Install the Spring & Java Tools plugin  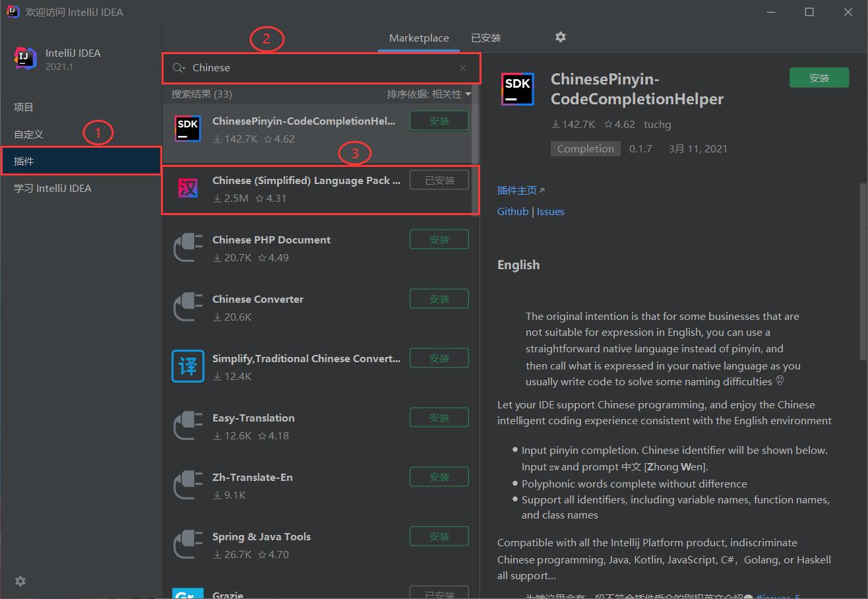439,536
